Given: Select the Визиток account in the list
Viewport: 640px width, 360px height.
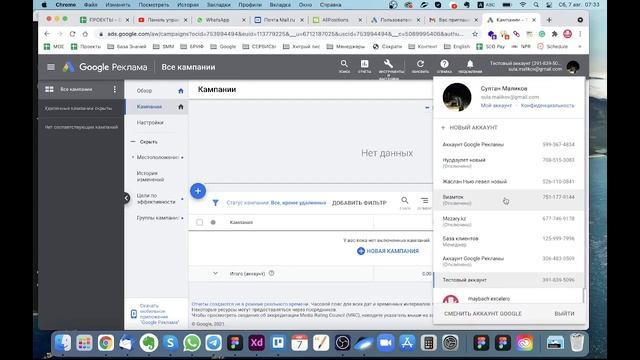Looking at the screenshot, I should point(508,200).
